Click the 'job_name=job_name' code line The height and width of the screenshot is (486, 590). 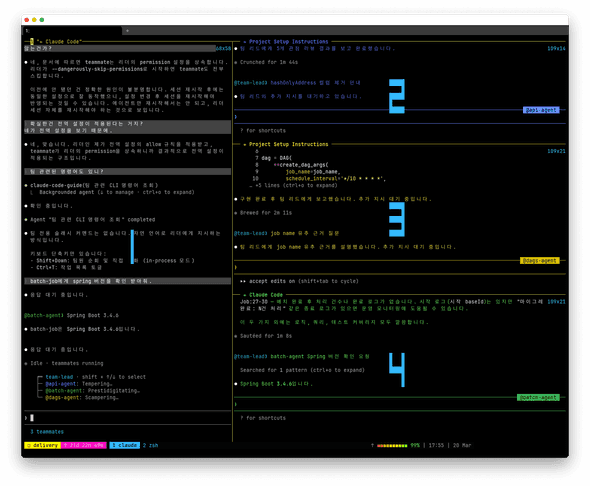(313, 172)
